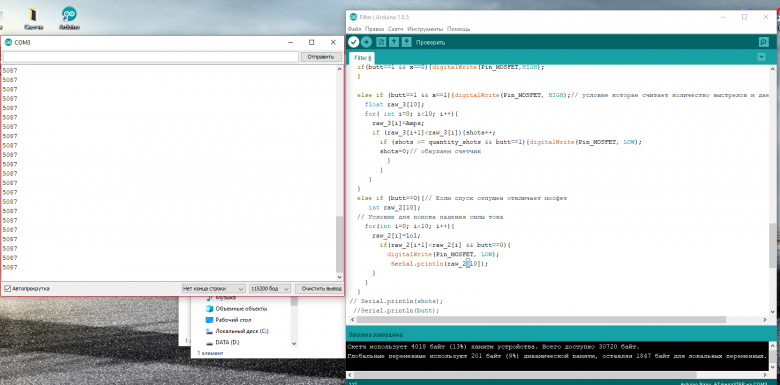Click the Отправить send button in COM3

point(321,57)
